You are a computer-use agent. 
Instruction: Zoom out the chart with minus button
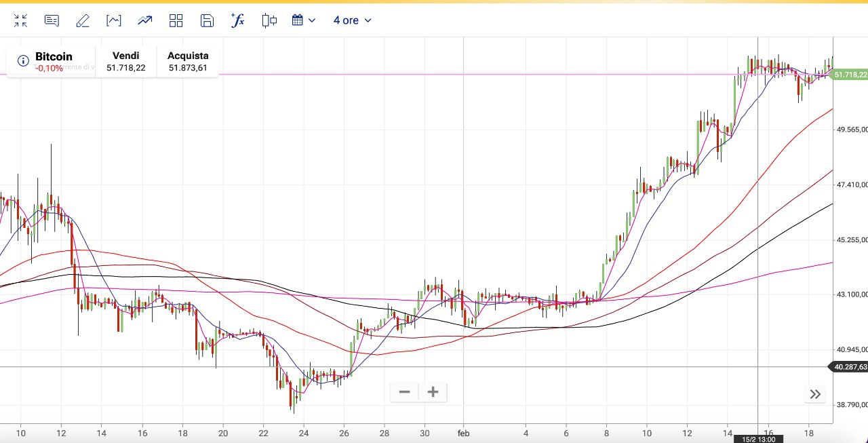405,392
